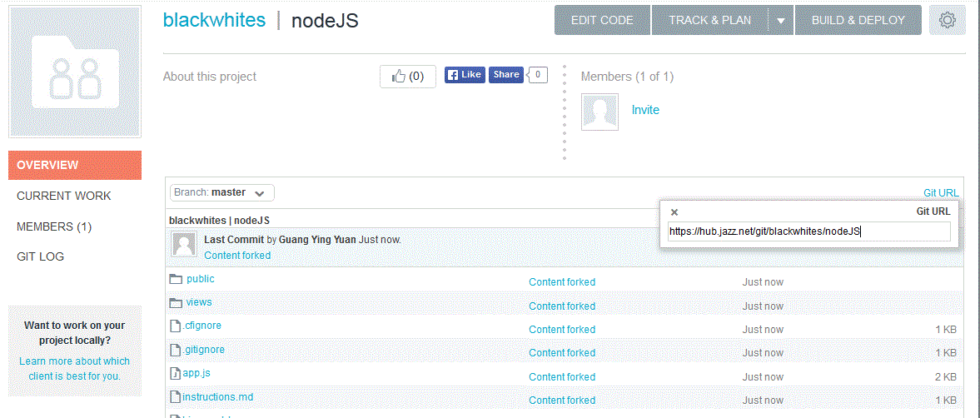Viewport: 980px width, 418px height.
Task: Open the Edit Code page
Action: point(602,21)
